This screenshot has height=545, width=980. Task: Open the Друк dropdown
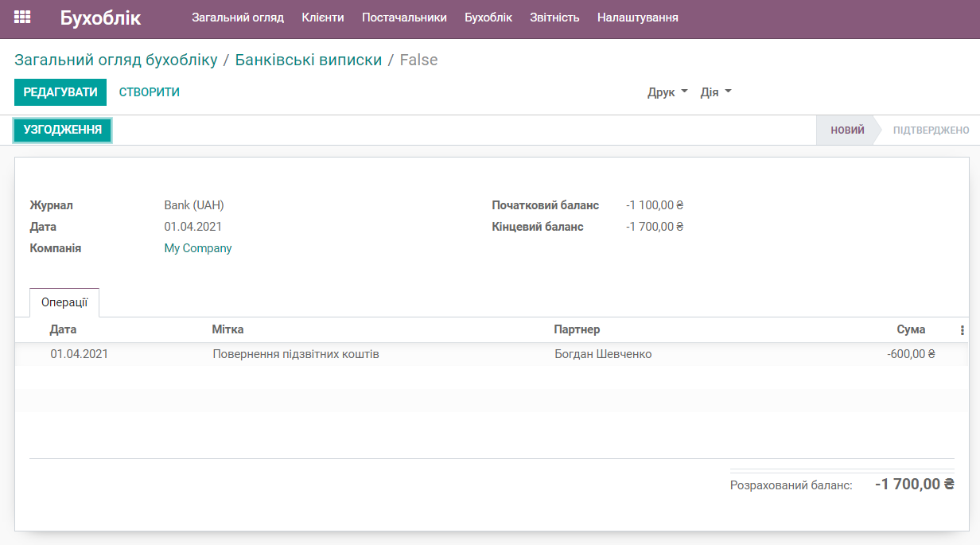click(667, 91)
